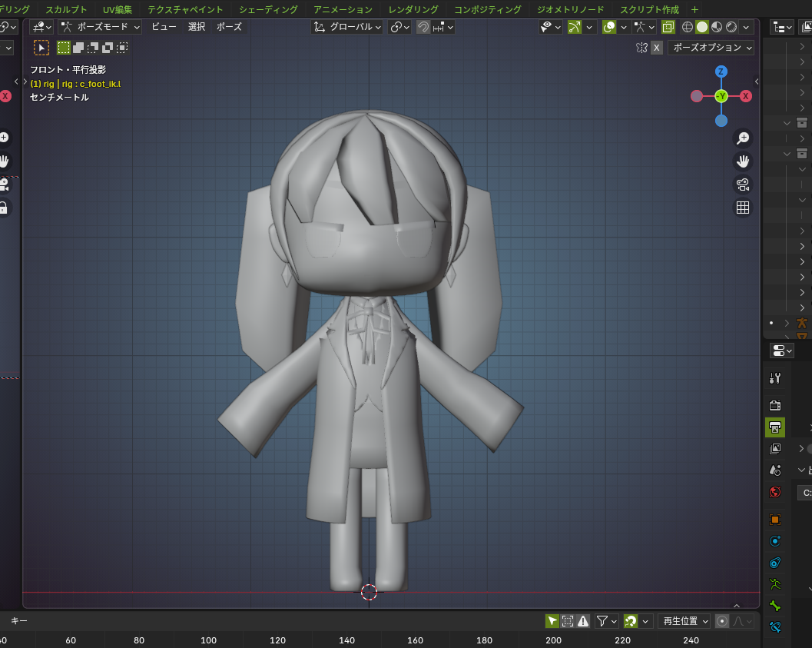Toggle X-ray display in viewport header
Screen dimensions: 812x648
(x=668, y=27)
